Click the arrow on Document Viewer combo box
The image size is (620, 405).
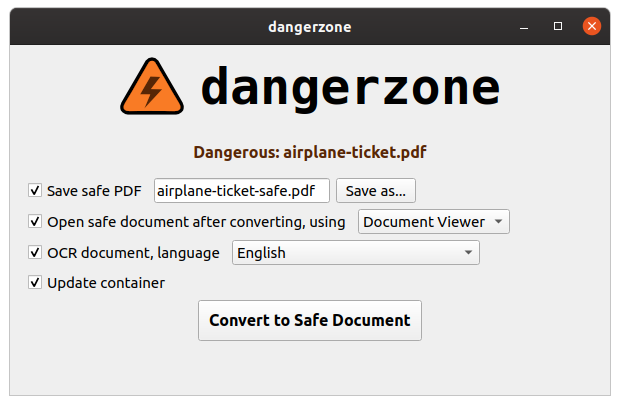click(x=499, y=221)
